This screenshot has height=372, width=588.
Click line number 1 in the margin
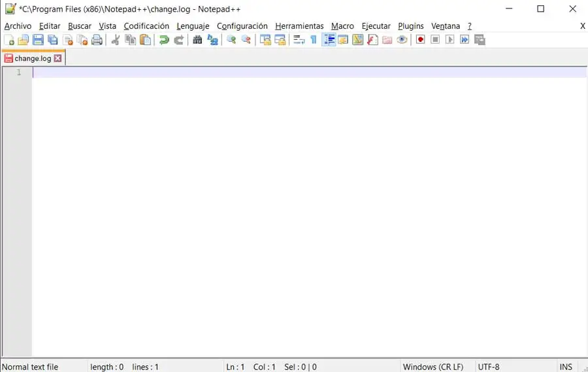[x=19, y=72]
